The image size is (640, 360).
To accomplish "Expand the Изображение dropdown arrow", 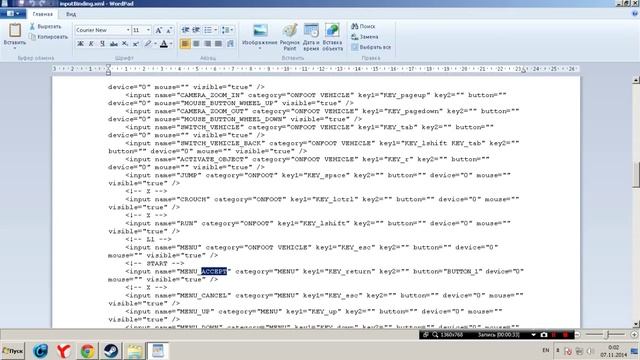I will point(260,47).
